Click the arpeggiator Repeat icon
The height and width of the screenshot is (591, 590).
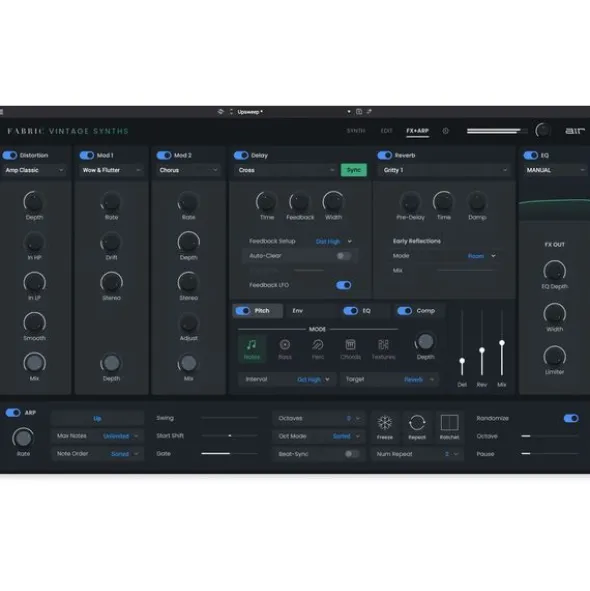[417, 423]
